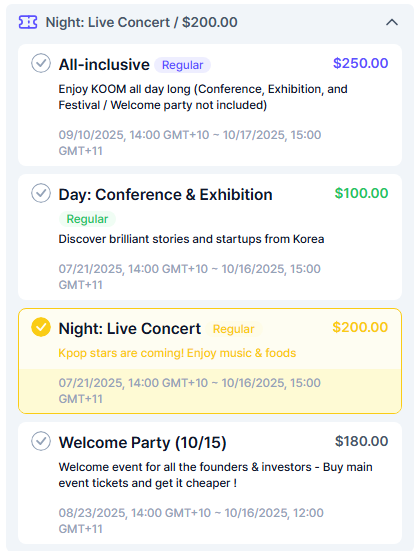Screen dimensions: 418x551
Task: Select the Welcome Party check circle
Action: 41,441
